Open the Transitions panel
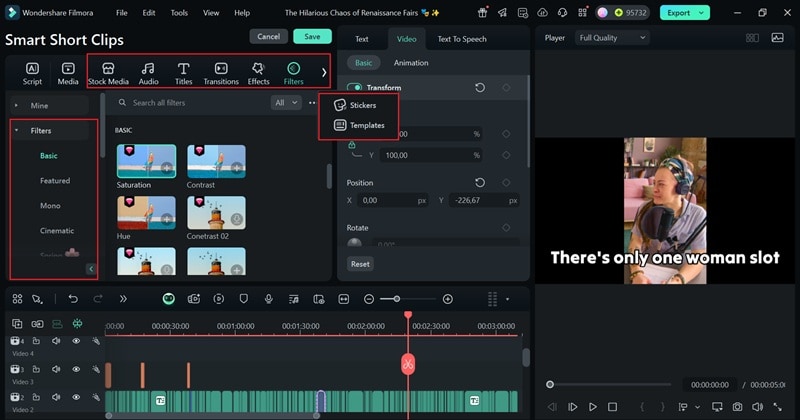This screenshot has width=800, height=420. 221,73
